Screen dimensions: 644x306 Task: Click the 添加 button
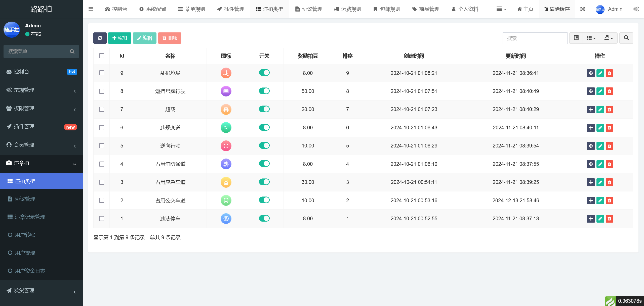(x=119, y=38)
